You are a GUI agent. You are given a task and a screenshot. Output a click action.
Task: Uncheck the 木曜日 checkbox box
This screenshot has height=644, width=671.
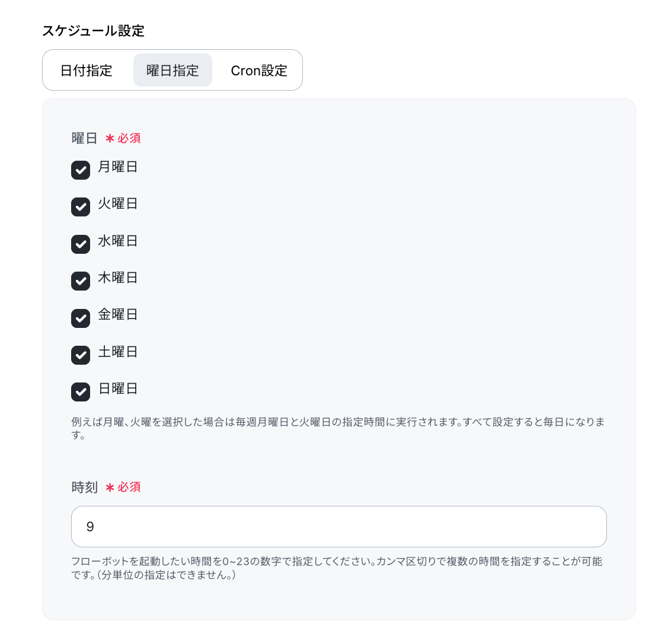[x=81, y=281]
